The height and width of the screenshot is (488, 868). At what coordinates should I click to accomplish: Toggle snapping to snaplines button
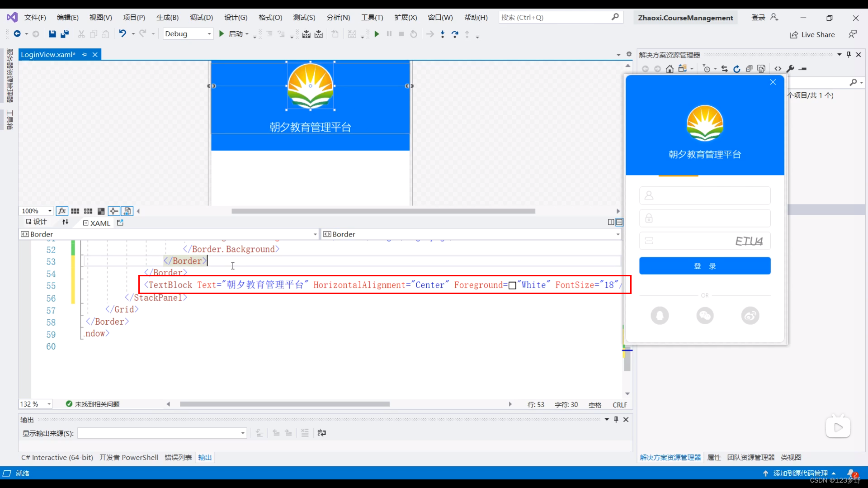114,211
